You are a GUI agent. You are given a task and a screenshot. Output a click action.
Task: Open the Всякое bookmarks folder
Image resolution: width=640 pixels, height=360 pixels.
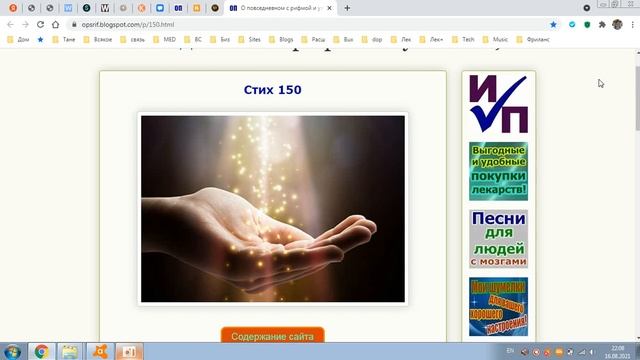click(98, 40)
